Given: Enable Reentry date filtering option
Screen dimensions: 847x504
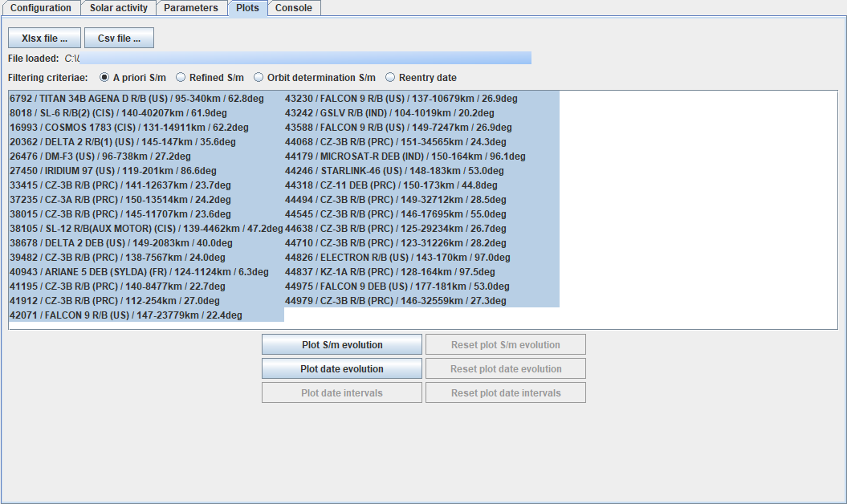Looking at the screenshot, I should (x=391, y=78).
